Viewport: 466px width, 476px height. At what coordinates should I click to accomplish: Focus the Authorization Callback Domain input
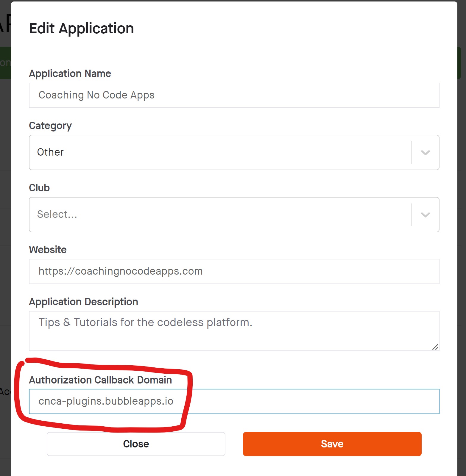(x=234, y=401)
